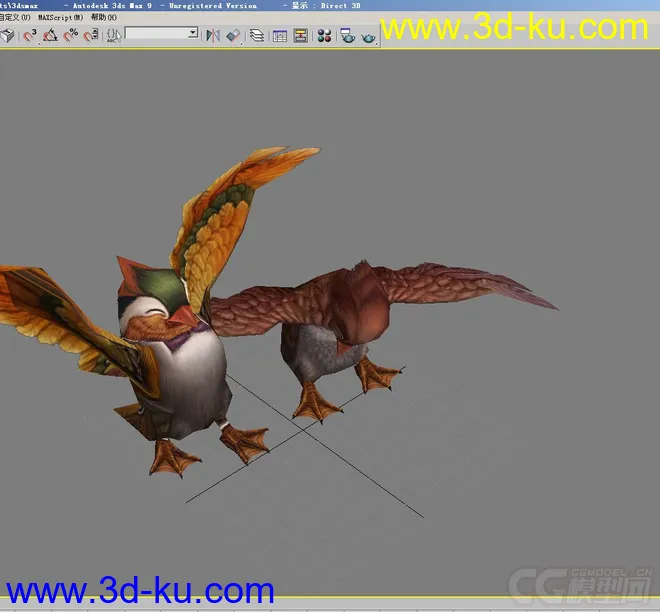
Task: Open the Schematic View
Action: pyautogui.click(x=300, y=35)
